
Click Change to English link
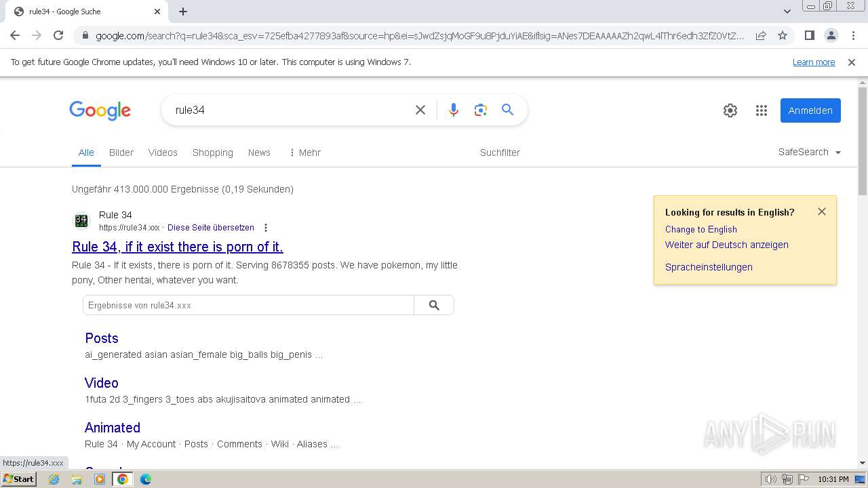[701, 229]
